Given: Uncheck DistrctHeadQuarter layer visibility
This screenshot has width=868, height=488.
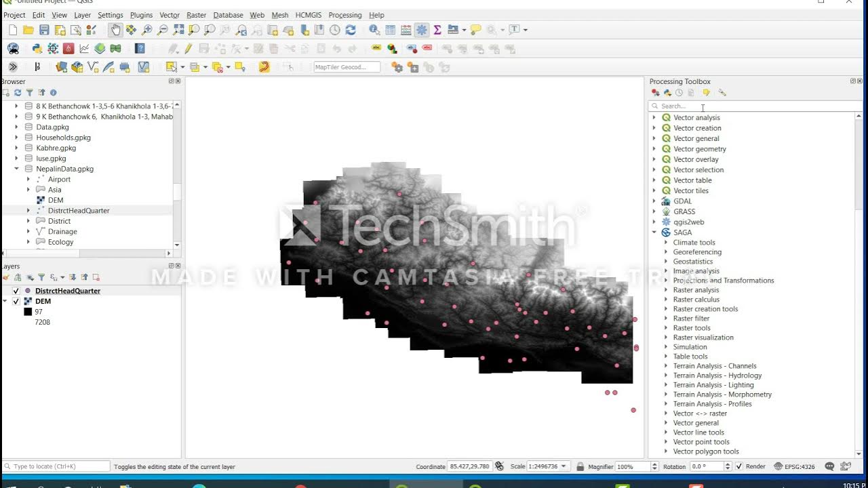Looking at the screenshot, I should pyautogui.click(x=16, y=291).
